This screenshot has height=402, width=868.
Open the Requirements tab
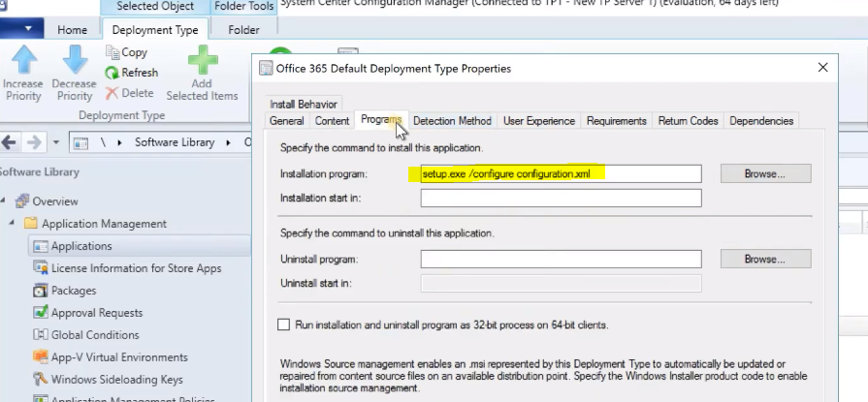pyautogui.click(x=617, y=120)
